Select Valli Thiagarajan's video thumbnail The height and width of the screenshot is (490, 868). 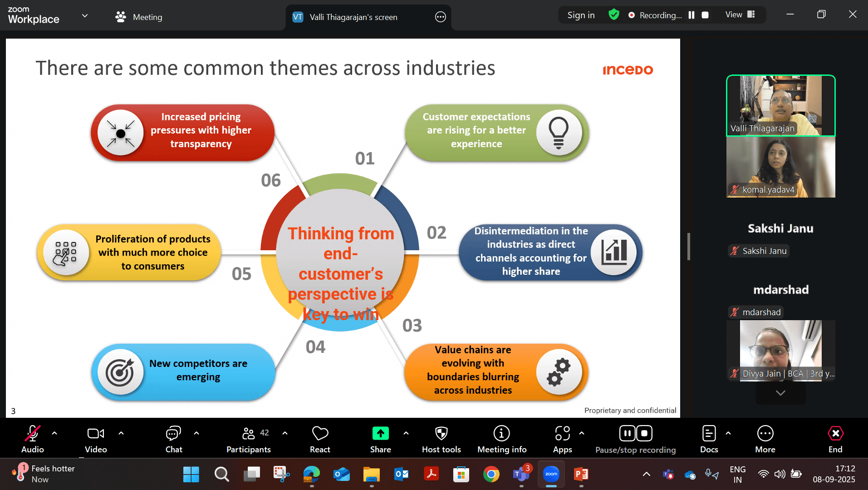point(780,105)
